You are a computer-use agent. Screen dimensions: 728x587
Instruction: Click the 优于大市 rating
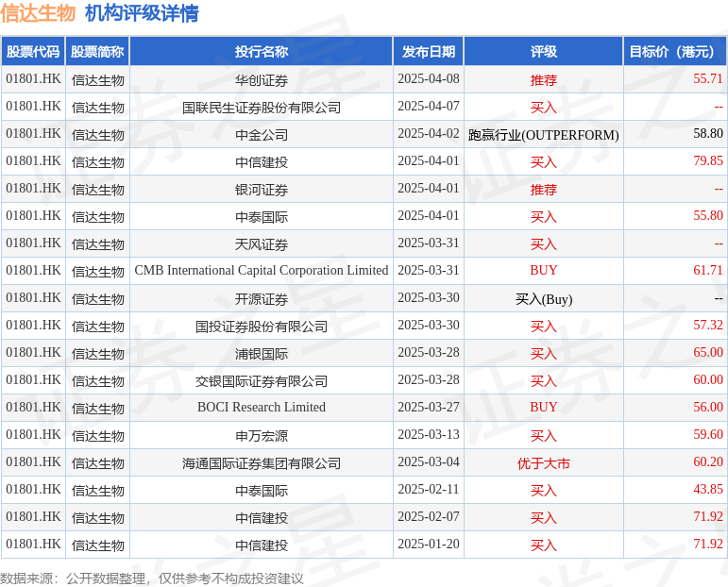pos(544,463)
